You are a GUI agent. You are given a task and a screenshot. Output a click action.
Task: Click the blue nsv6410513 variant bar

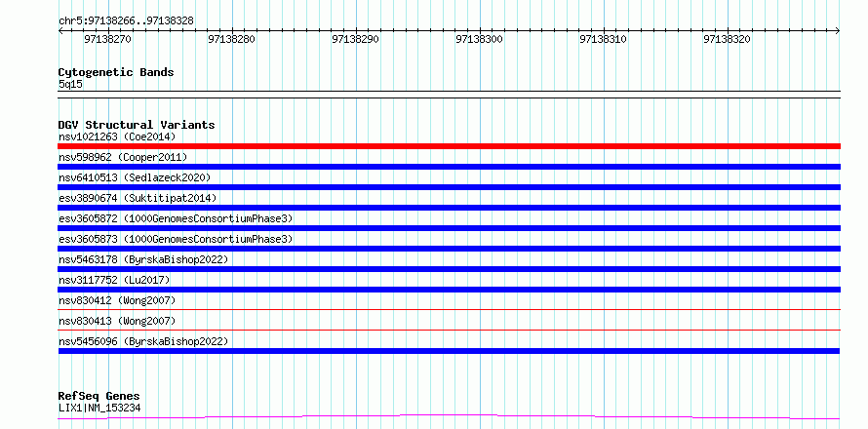click(x=449, y=187)
